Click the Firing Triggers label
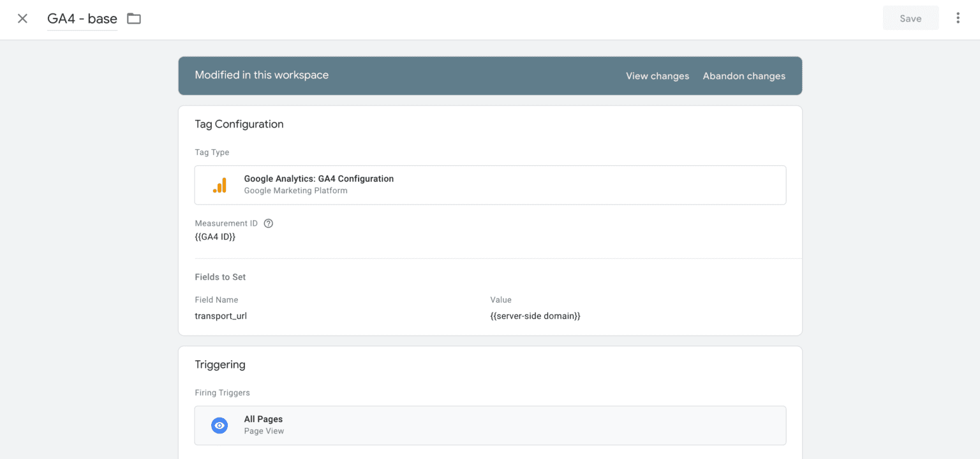980x459 pixels. [222, 393]
